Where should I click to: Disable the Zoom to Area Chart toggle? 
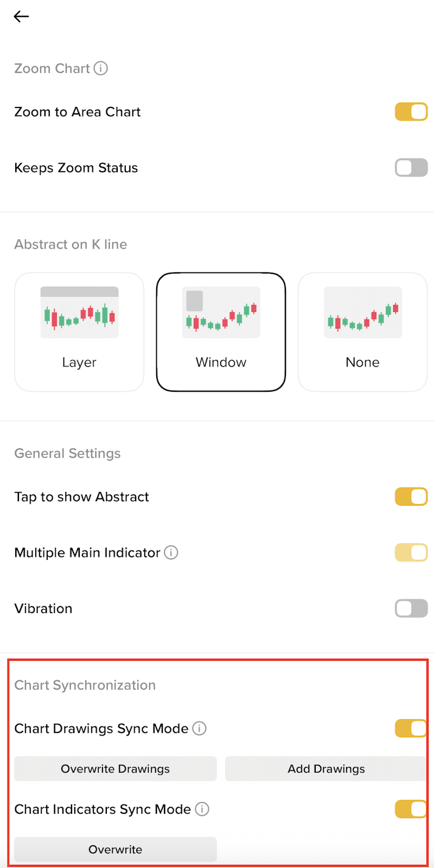[411, 112]
